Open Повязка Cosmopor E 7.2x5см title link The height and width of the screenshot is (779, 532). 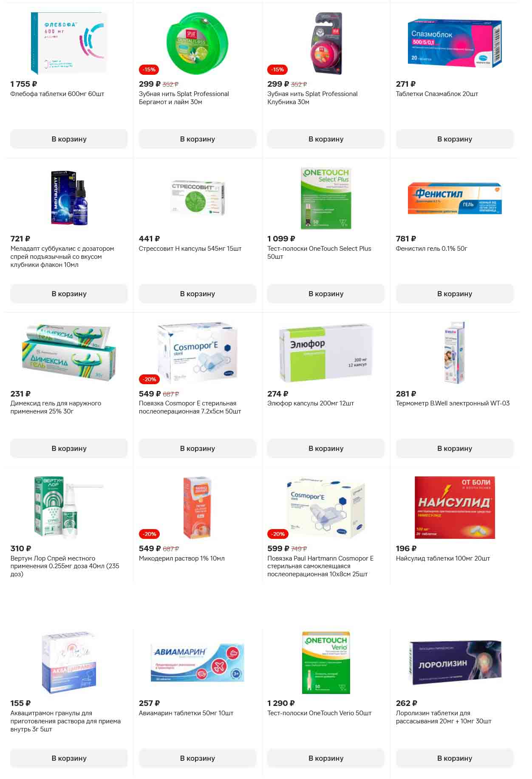tap(190, 407)
